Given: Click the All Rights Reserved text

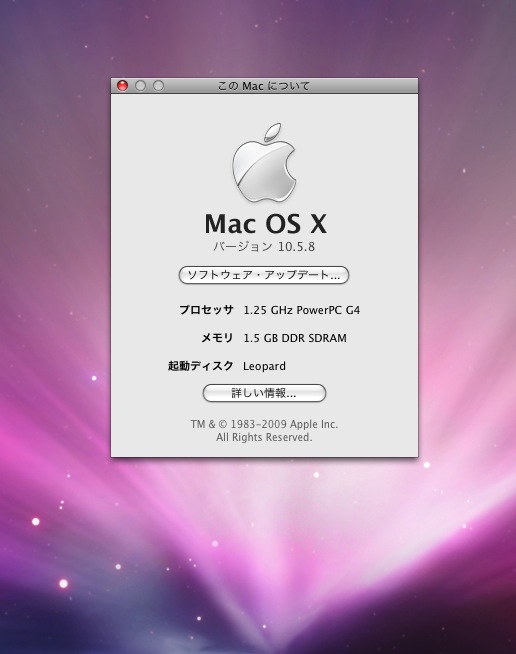Looking at the screenshot, I should (264, 437).
